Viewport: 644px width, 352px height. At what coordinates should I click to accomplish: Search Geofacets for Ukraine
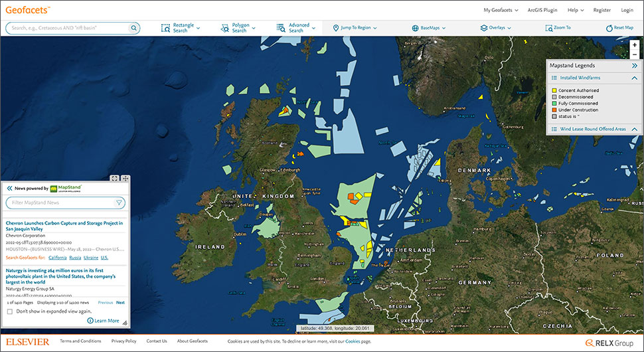[x=91, y=258]
